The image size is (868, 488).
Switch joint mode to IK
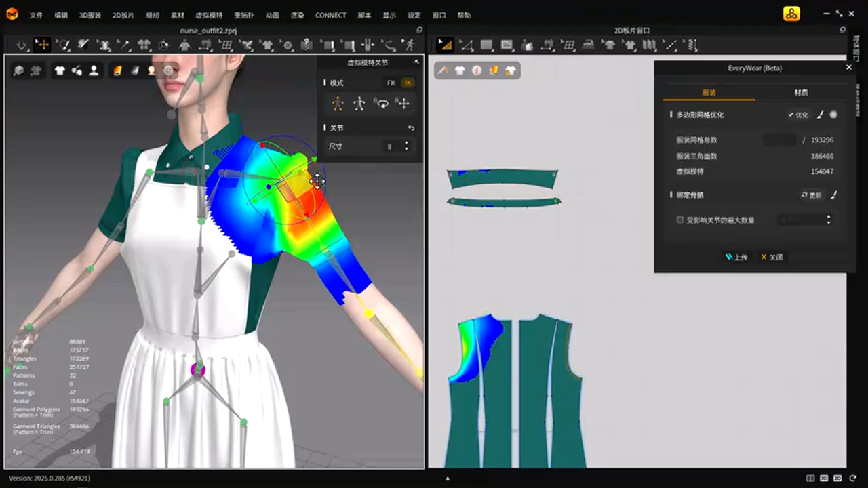[x=408, y=83]
